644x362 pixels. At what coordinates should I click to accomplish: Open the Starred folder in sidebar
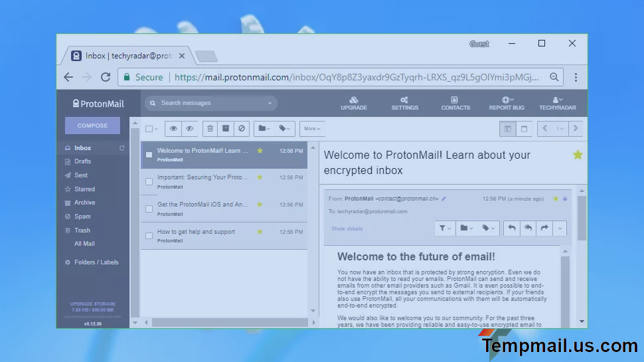(x=84, y=189)
